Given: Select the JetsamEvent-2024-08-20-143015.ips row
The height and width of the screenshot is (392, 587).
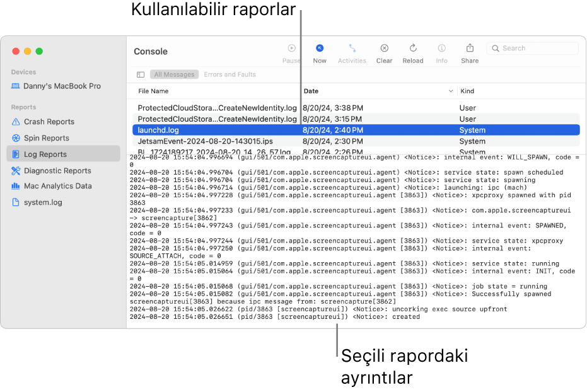Looking at the screenshot, I should 356,141.
